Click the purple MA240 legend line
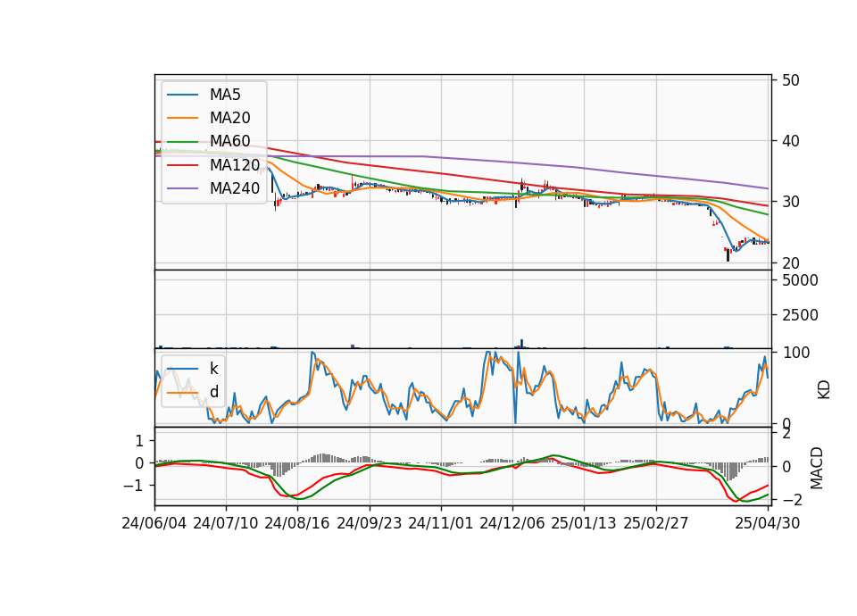 pos(182,188)
